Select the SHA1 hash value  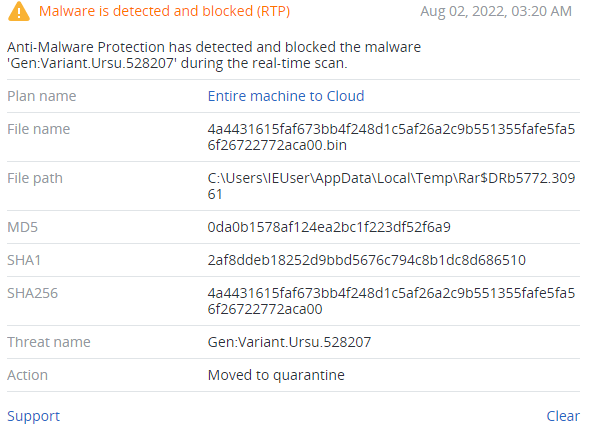click(366, 260)
